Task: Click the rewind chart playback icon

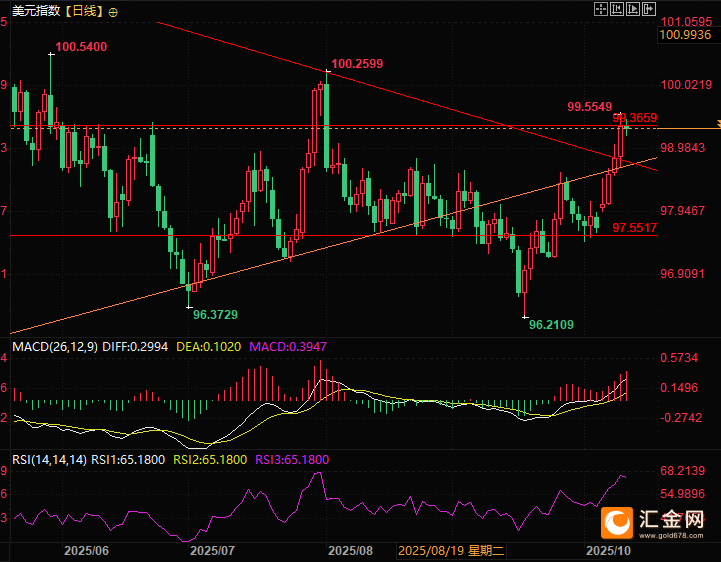Action: coord(617,9)
